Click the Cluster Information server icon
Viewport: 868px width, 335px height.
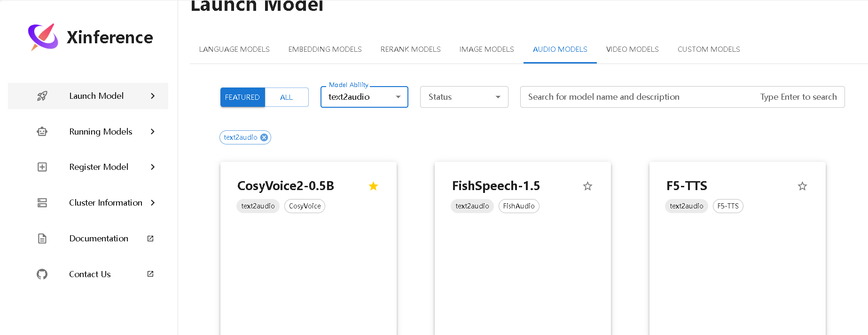(x=42, y=203)
